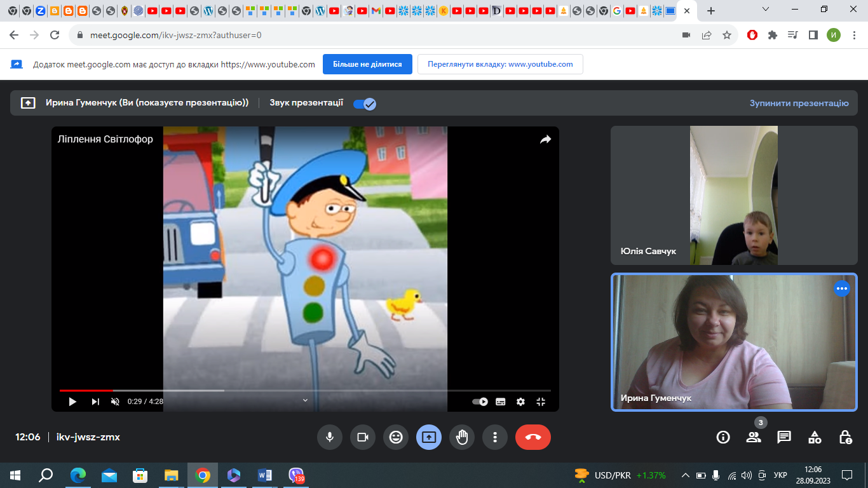Click meeting code ikv-jwsz-zmx

[88, 437]
